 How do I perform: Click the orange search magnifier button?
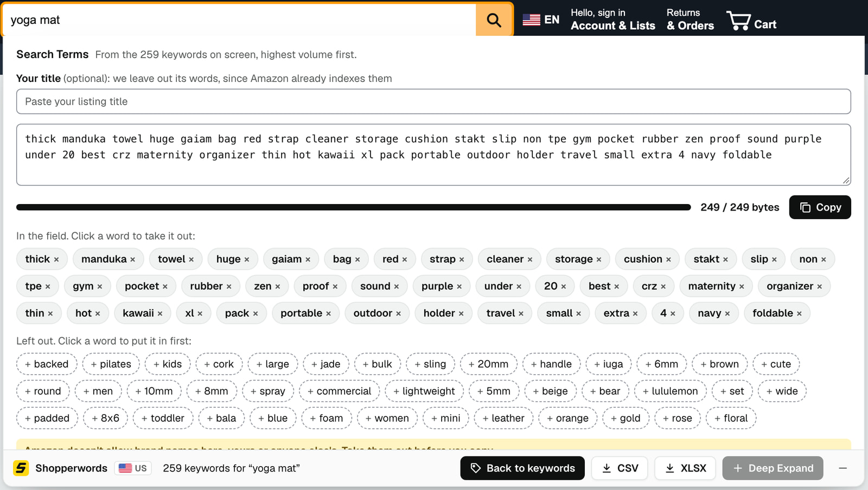tap(494, 20)
